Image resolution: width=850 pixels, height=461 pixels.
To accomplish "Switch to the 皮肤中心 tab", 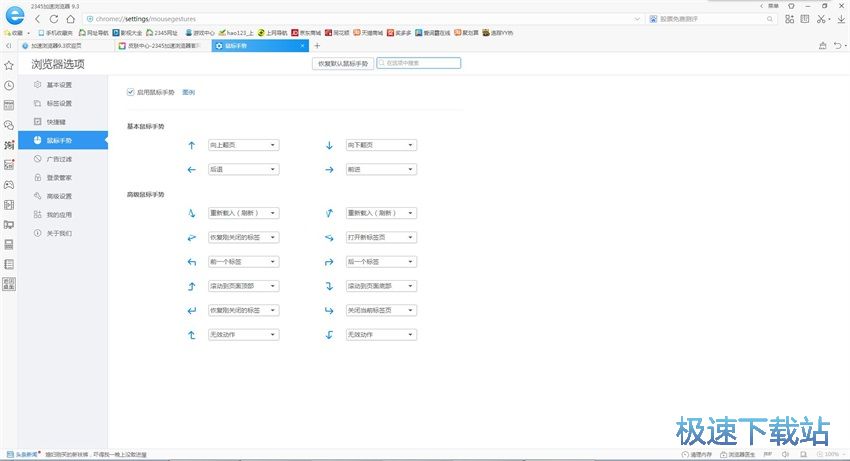I will [x=163, y=46].
